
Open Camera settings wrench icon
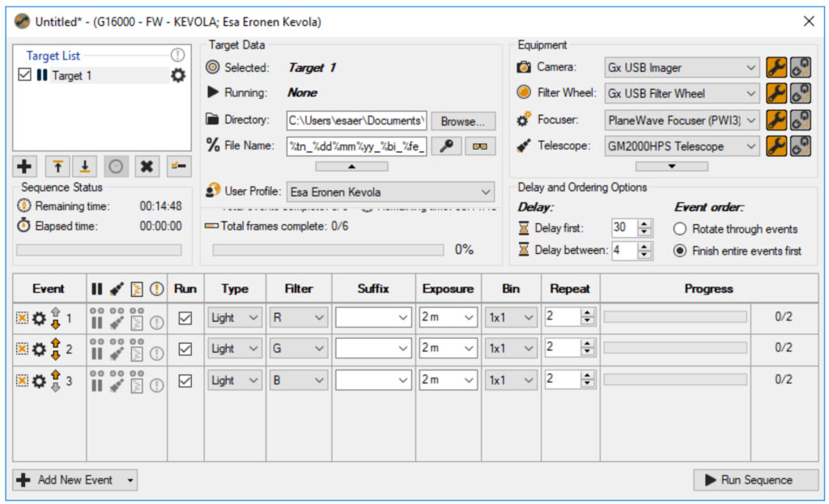776,67
